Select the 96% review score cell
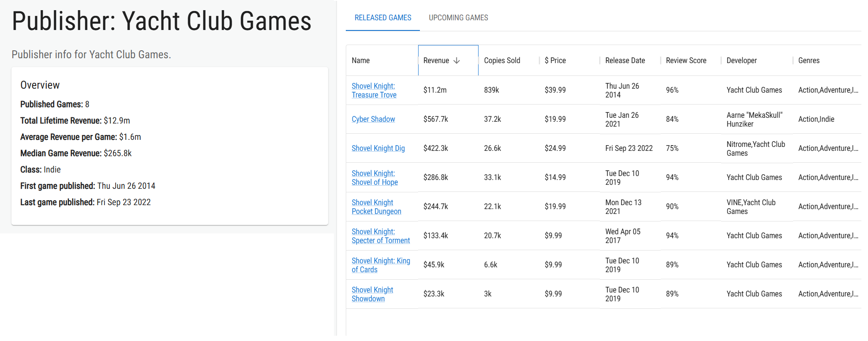868x341 pixels. [x=691, y=90]
